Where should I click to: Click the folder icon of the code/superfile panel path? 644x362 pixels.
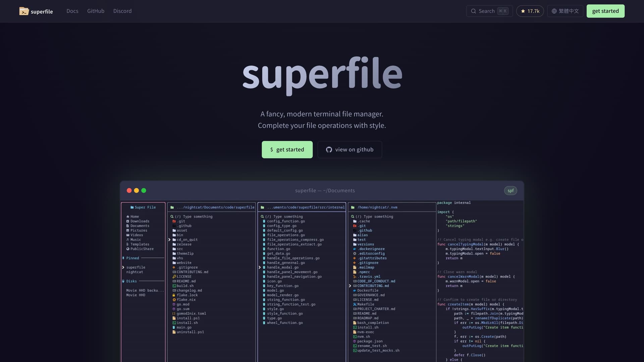[x=172, y=207]
